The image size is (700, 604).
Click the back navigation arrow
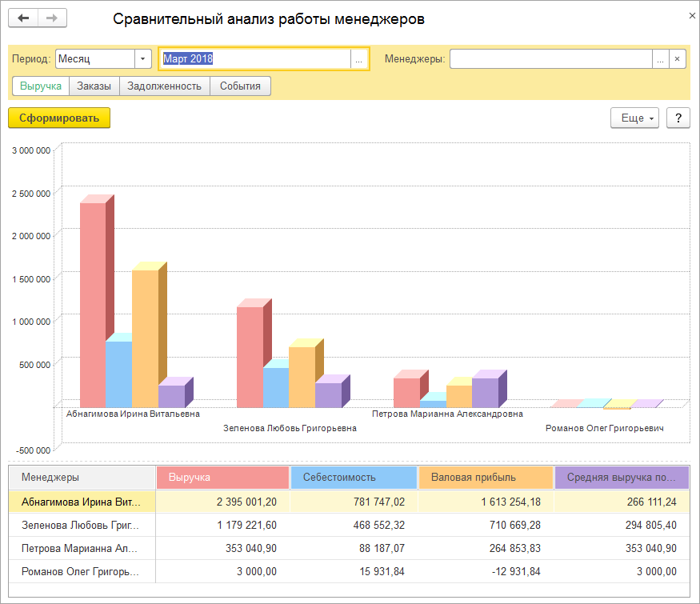[24, 18]
